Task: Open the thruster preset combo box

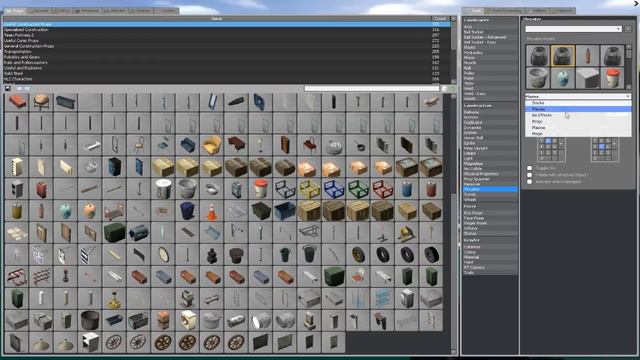Action: (573, 29)
